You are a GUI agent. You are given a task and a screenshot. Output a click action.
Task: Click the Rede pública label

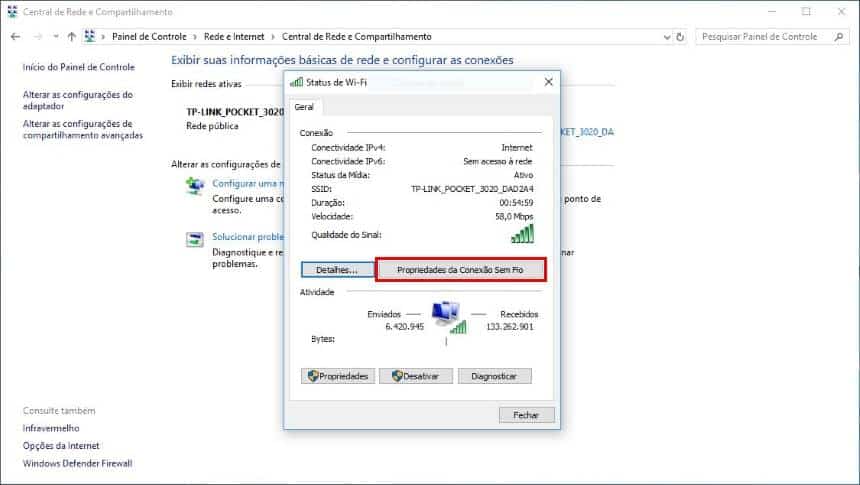[x=212, y=126]
